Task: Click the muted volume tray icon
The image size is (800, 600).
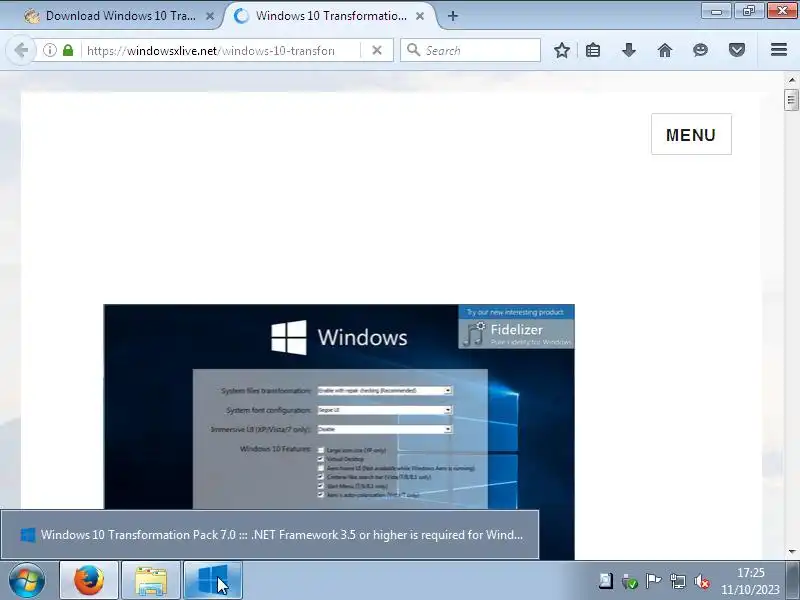Action: [702, 581]
